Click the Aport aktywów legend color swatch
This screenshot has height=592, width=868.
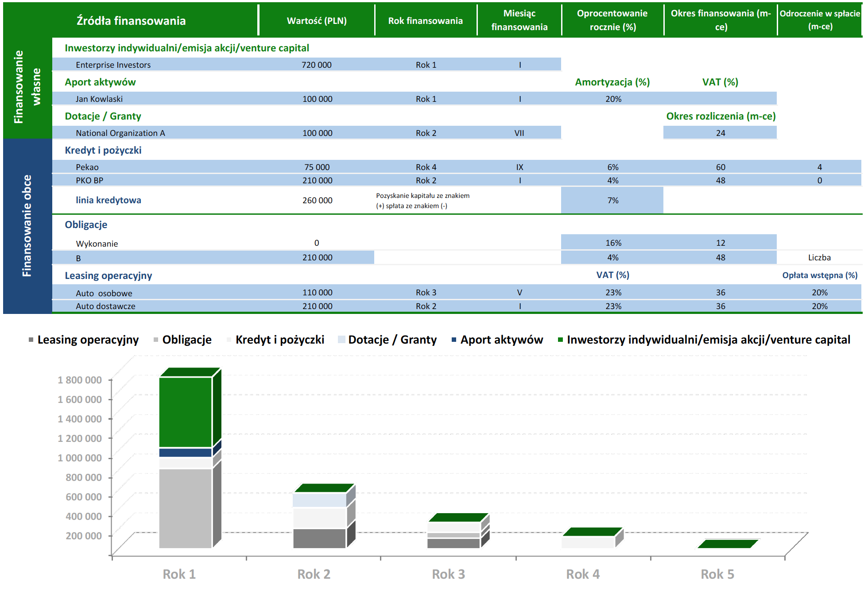tap(454, 340)
